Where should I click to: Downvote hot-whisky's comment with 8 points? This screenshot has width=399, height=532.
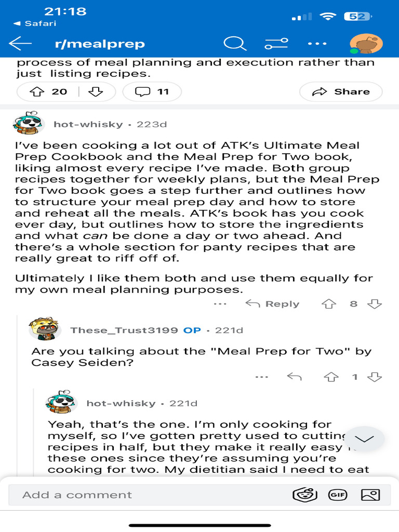(x=375, y=304)
